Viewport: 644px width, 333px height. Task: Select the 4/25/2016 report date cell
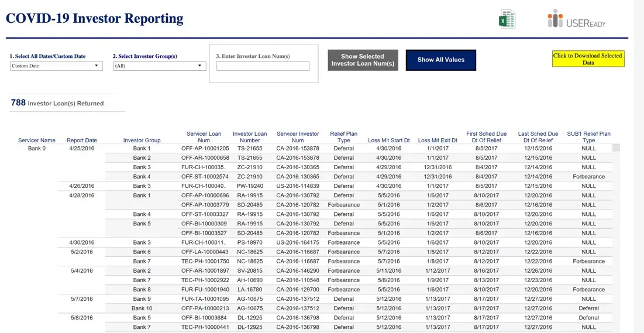pyautogui.click(x=82, y=149)
